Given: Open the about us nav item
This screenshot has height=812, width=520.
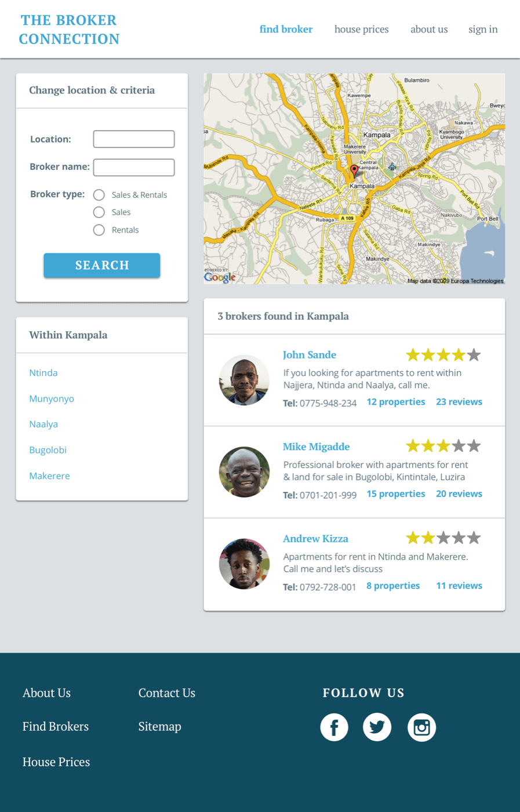Looking at the screenshot, I should (x=429, y=29).
